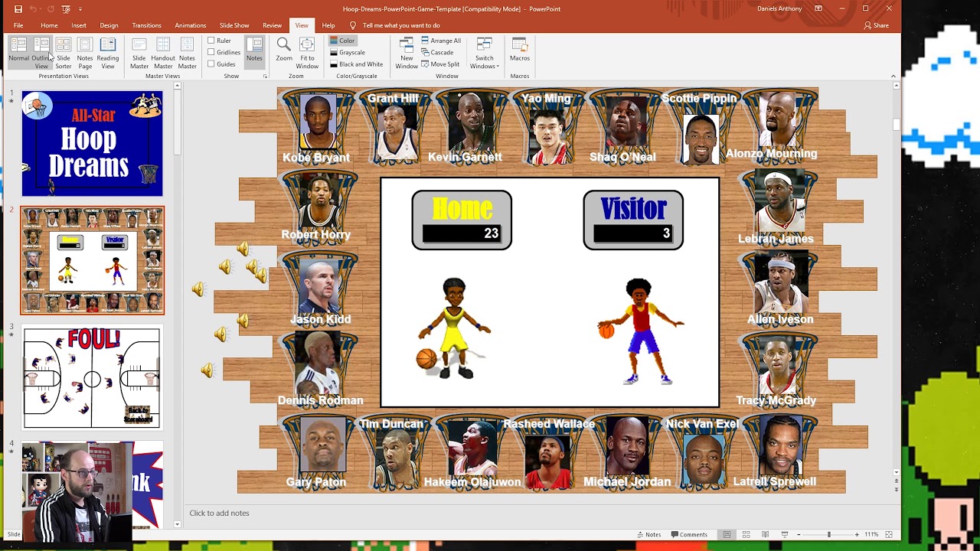Open Ribbon Display Options in title bar
Image resolution: width=980 pixels, height=551 pixels.
point(818,8)
